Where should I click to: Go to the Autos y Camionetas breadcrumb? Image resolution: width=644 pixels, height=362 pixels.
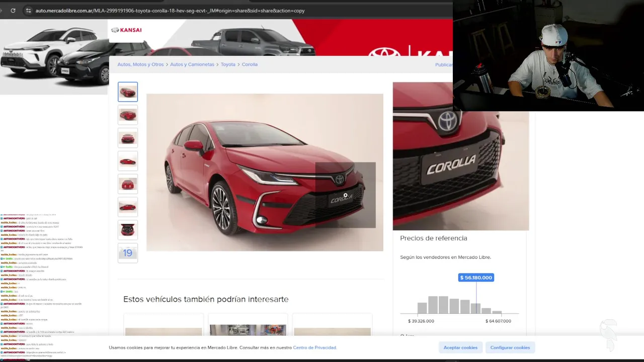[x=192, y=64]
